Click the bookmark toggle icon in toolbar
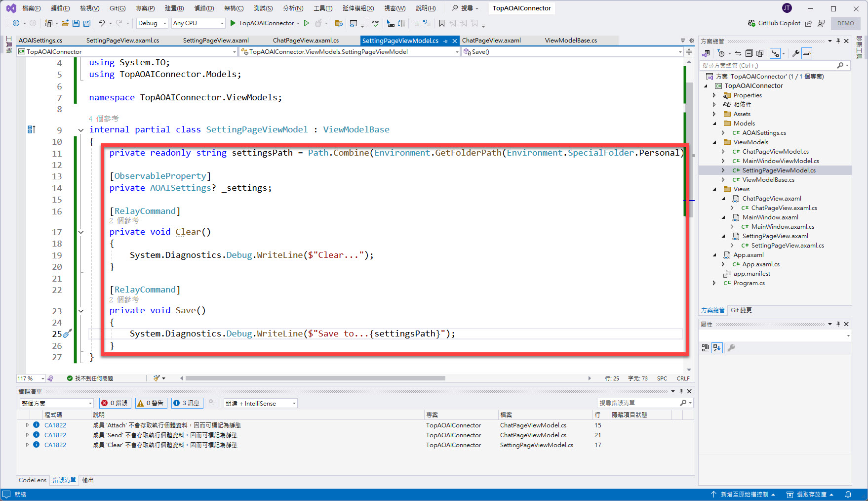 (x=442, y=23)
